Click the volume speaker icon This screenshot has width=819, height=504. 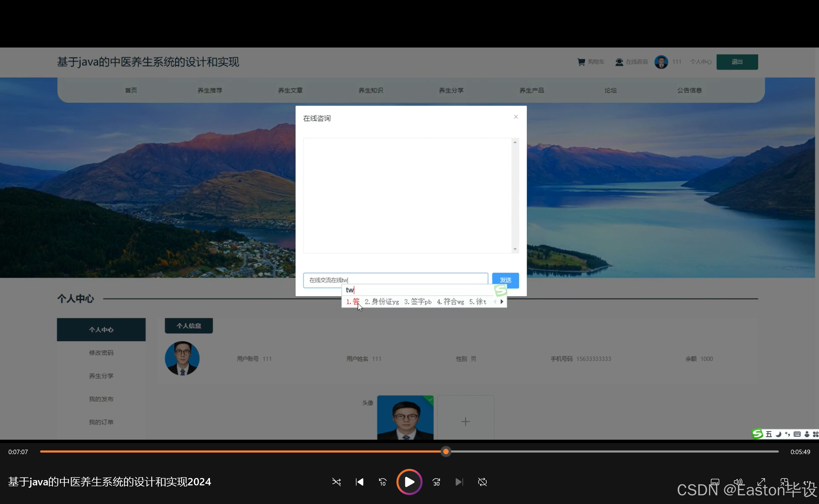738,482
